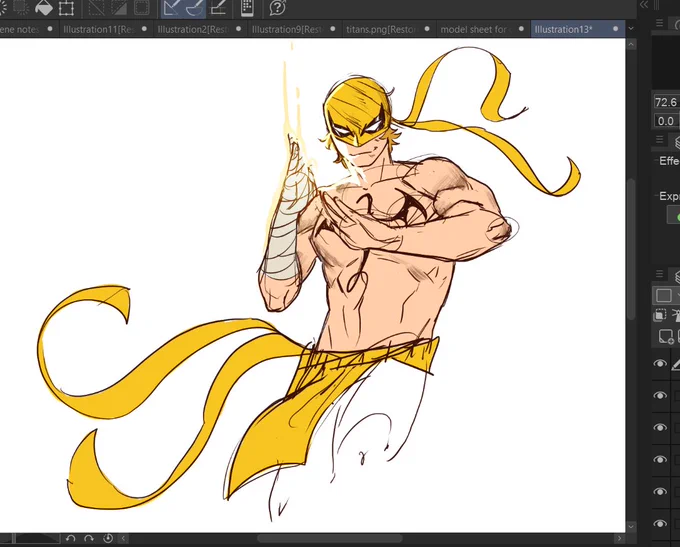This screenshot has width=680, height=547.
Task: Hide the third layer via eye icon
Action: click(x=660, y=428)
